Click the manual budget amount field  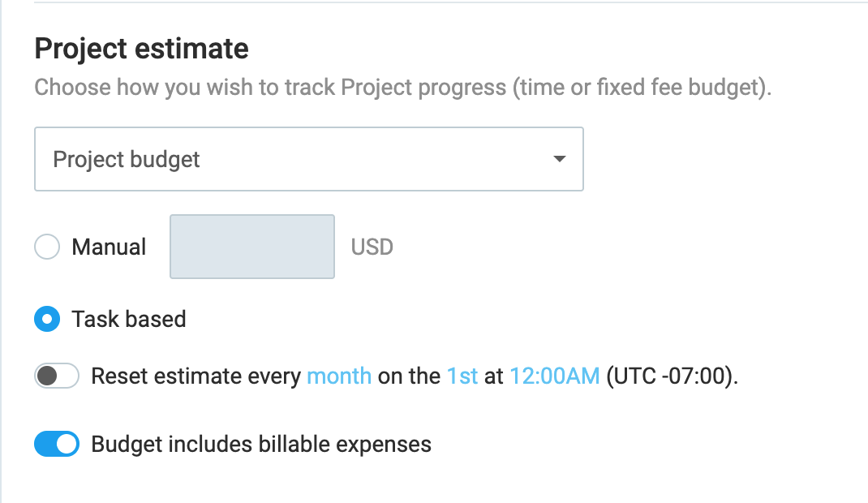(x=251, y=247)
